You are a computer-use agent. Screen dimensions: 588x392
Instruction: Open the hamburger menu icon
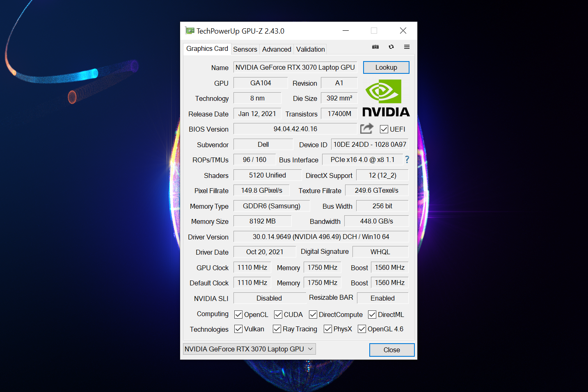click(x=407, y=47)
